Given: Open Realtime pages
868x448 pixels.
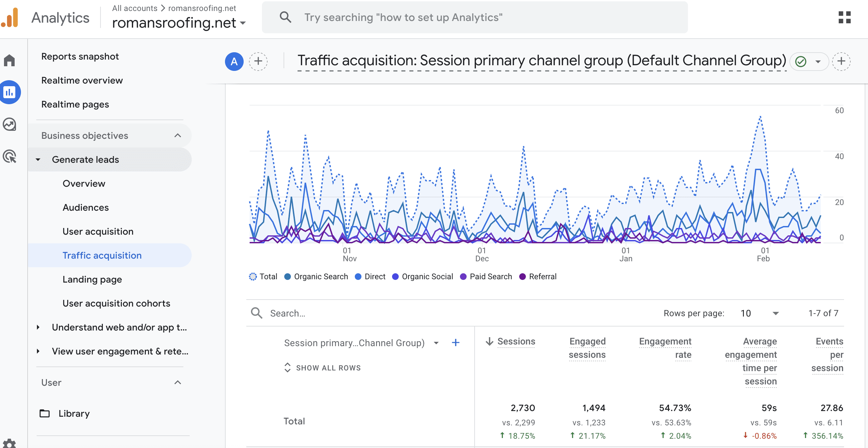Looking at the screenshot, I should click(75, 104).
